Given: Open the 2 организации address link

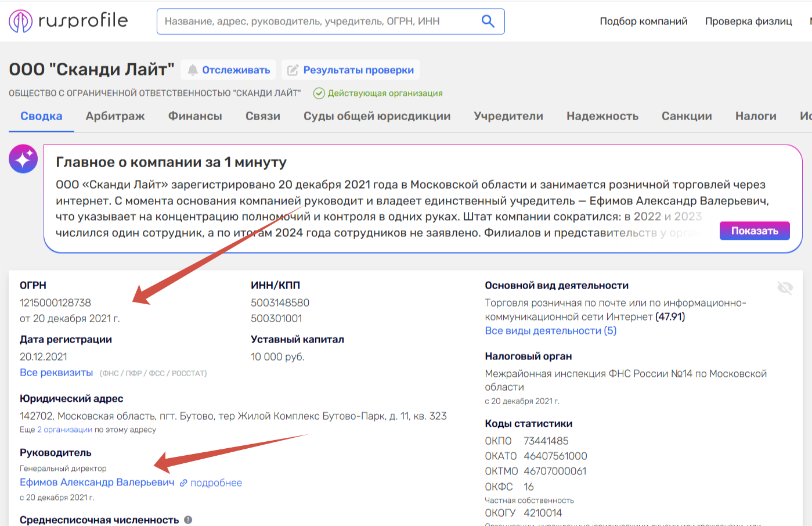Looking at the screenshot, I should pos(65,430).
